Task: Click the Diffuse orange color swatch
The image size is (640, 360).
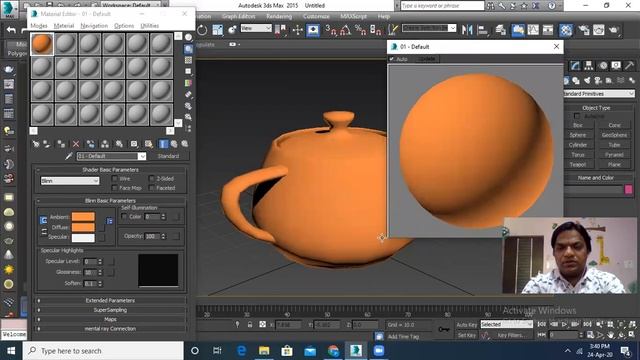Action: [x=83, y=227]
